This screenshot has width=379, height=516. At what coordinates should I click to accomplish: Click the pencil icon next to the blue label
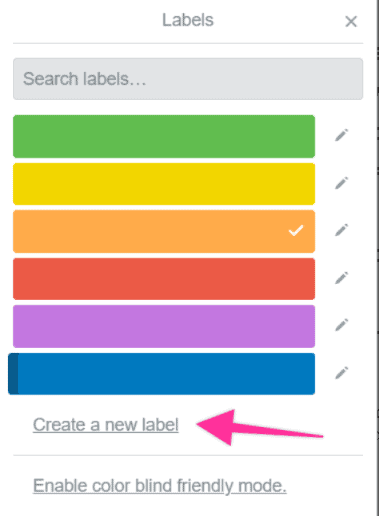click(x=342, y=373)
